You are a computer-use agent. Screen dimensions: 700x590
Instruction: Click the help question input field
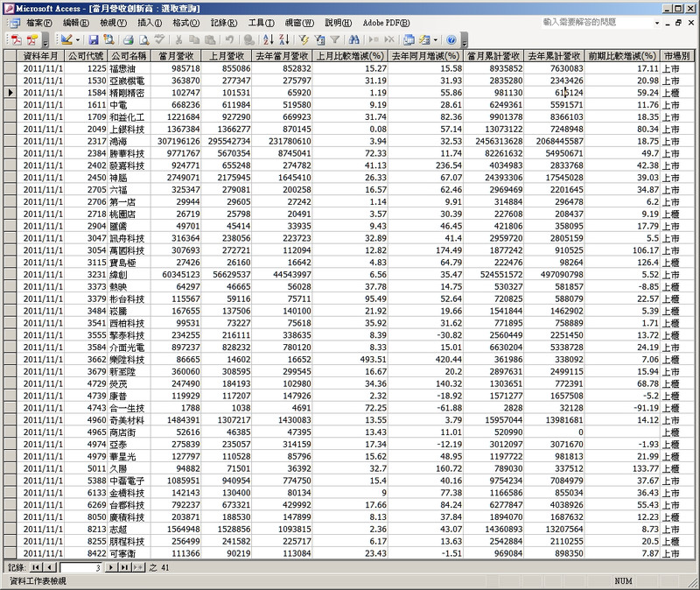597,23
